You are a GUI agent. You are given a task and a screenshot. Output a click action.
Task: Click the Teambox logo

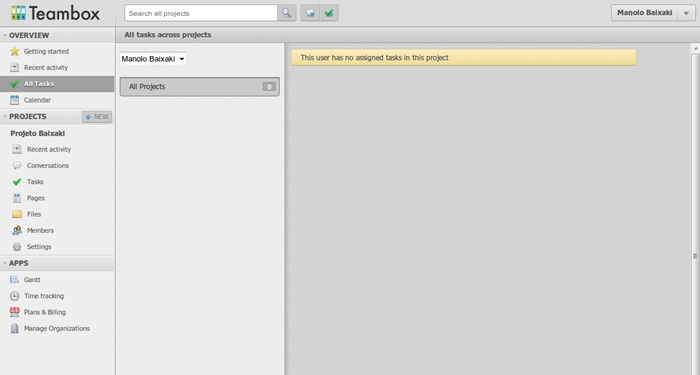(55, 13)
